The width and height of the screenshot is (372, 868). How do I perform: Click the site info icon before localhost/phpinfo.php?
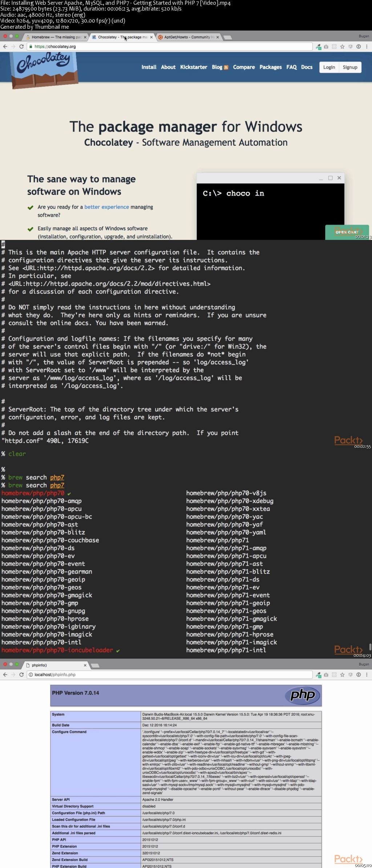(31, 675)
